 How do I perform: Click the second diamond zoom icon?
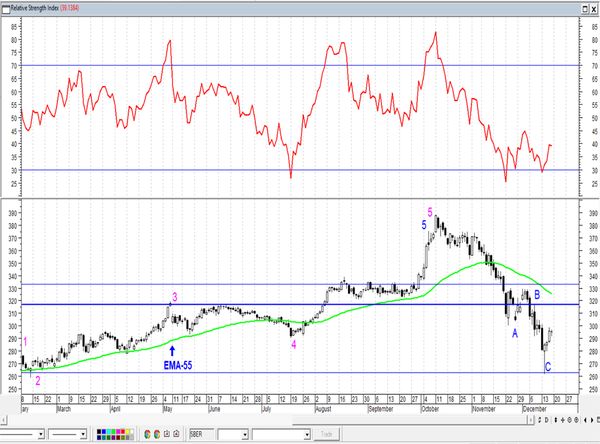[x=576, y=420]
